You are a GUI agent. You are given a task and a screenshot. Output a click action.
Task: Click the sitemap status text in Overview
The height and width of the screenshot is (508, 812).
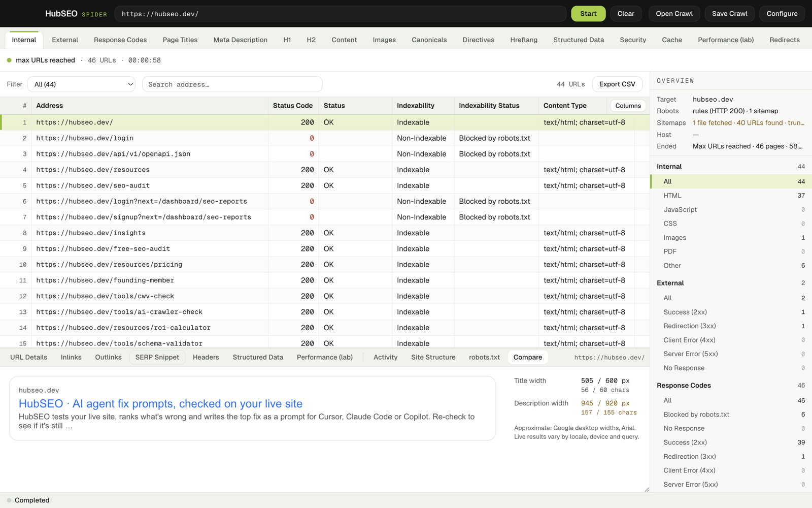(748, 123)
